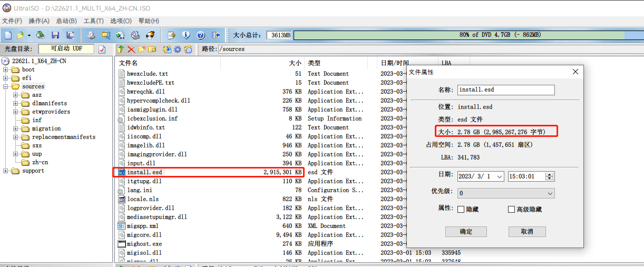
Task: Click the blue Info bubble icon
Action: click(x=186, y=35)
